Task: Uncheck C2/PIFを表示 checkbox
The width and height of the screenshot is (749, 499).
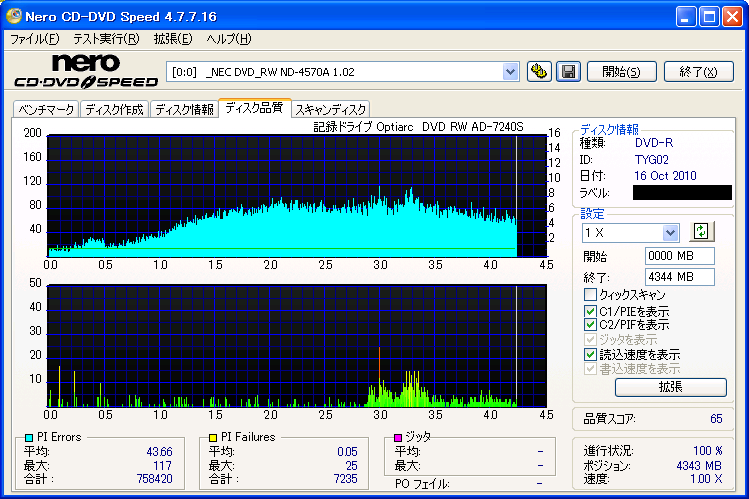Action: click(x=590, y=325)
